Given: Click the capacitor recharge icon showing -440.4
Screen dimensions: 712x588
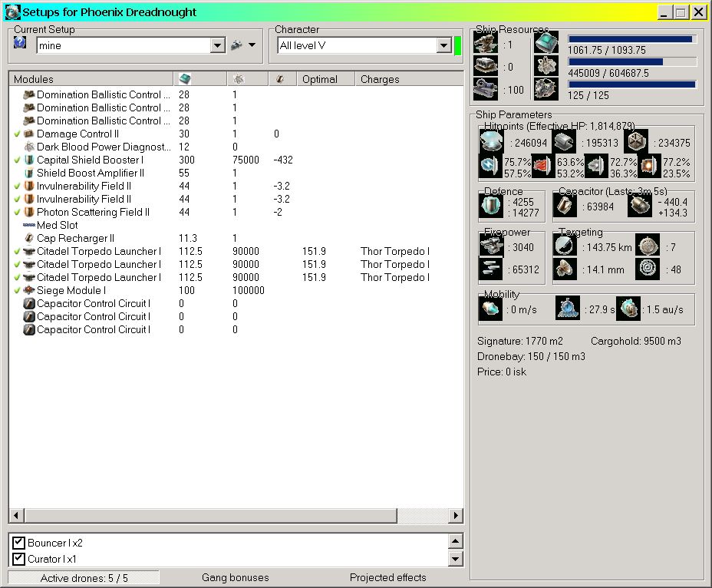Looking at the screenshot, I should [639, 206].
